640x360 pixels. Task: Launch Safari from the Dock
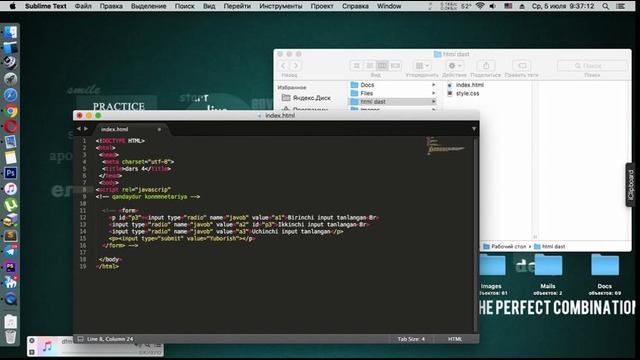tap(11, 95)
